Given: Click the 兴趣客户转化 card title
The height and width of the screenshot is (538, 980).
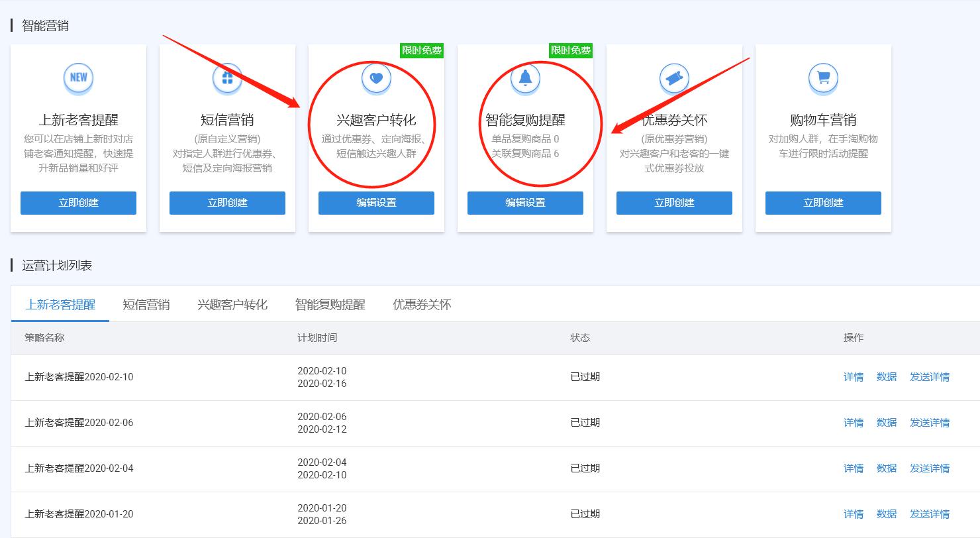Looking at the screenshot, I should pyautogui.click(x=376, y=120).
